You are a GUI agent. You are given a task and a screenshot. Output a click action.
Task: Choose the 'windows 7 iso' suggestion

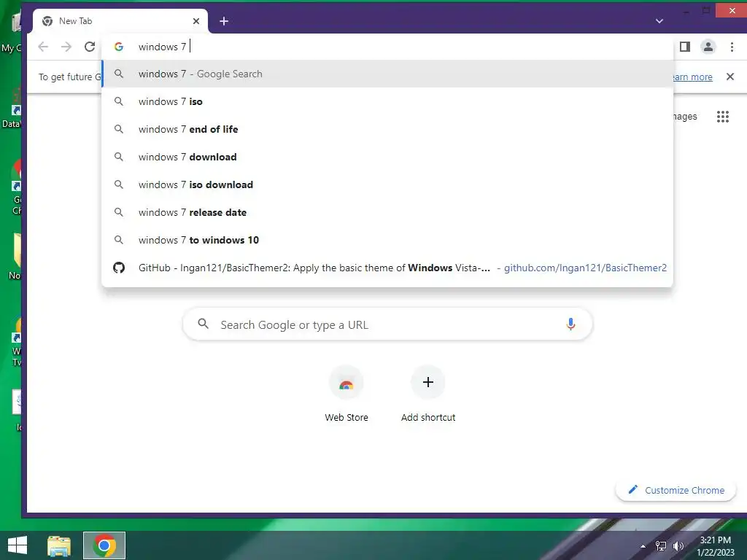click(x=387, y=101)
